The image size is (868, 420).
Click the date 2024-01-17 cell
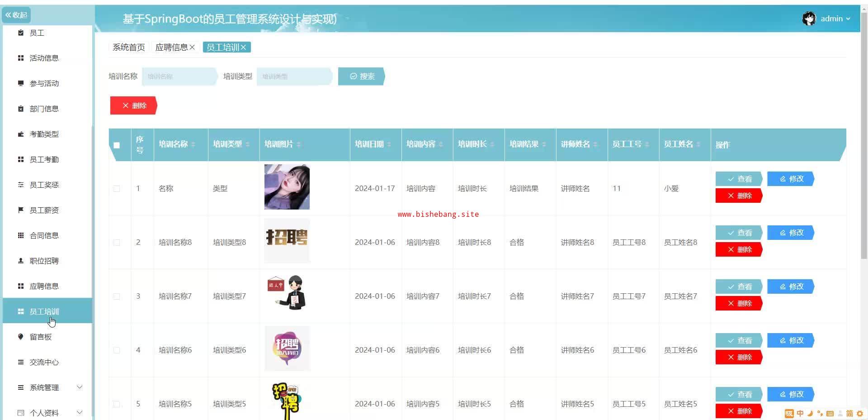point(375,188)
